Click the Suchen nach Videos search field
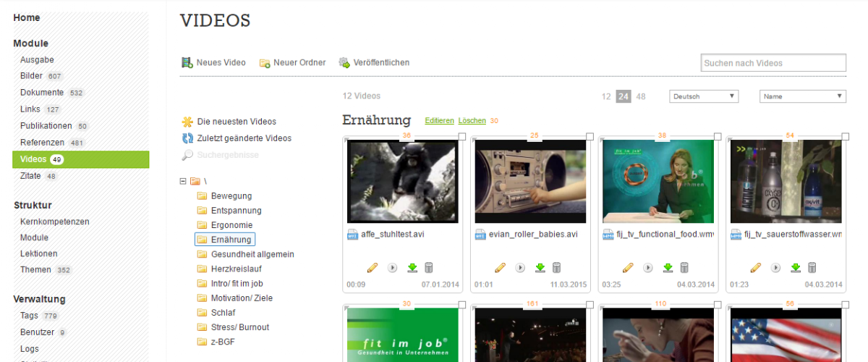 click(x=773, y=63)
